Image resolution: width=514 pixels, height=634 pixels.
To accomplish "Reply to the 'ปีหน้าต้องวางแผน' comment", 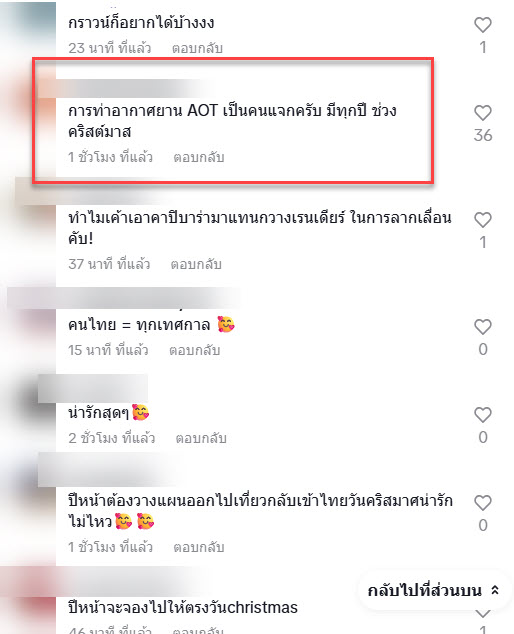I will click(199, 547).
